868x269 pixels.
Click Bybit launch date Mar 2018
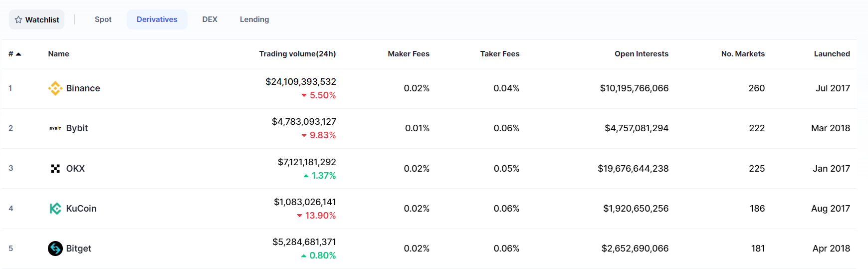click(831, 128)
